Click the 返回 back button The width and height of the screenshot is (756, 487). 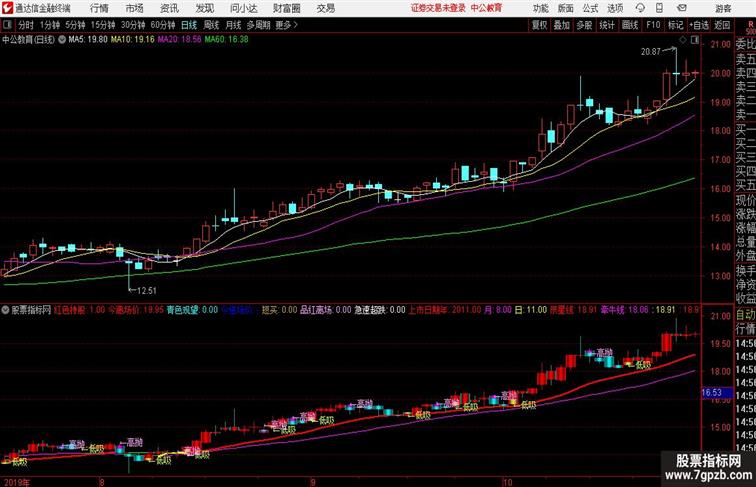coord(722,25)
